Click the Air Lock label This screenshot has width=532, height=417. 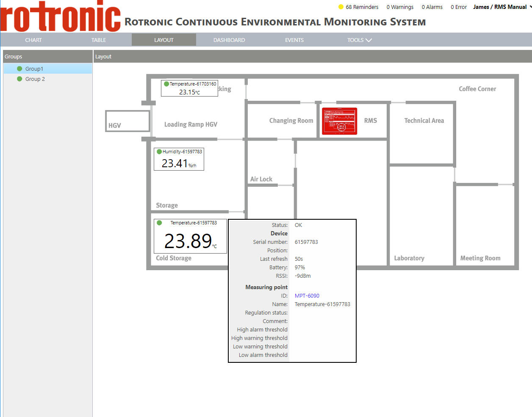[261, 179]
